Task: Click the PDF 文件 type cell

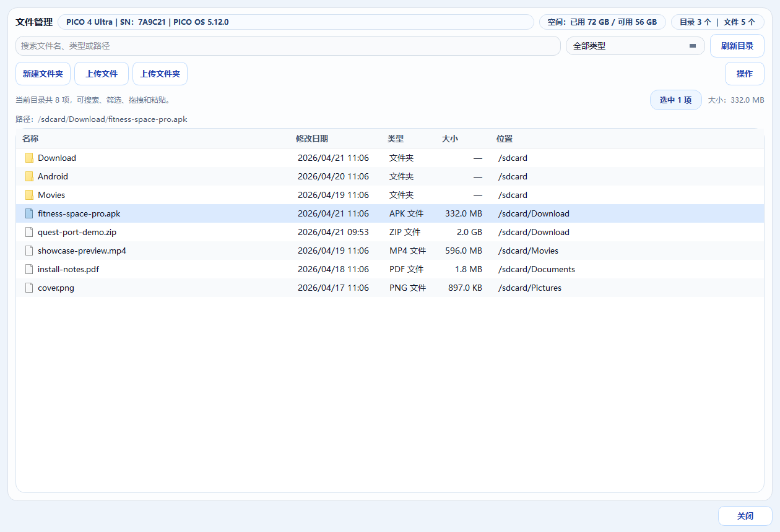Action: click(407, 269)
